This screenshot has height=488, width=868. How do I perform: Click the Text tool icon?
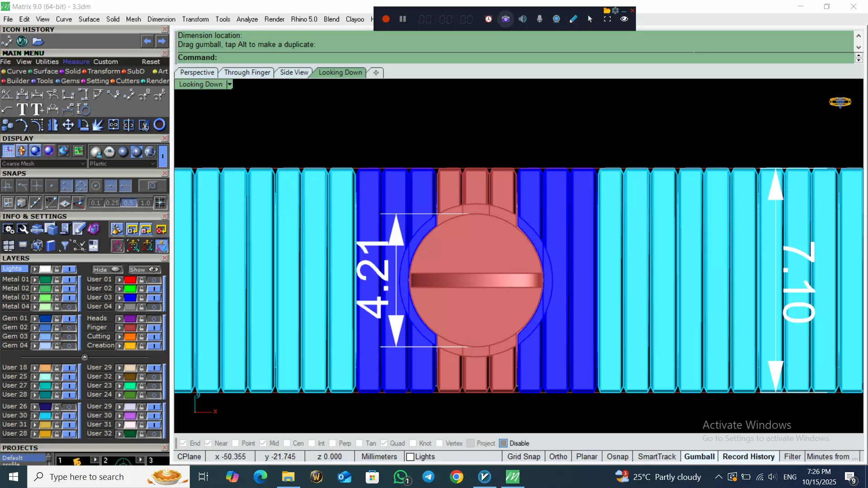[22, 109]
